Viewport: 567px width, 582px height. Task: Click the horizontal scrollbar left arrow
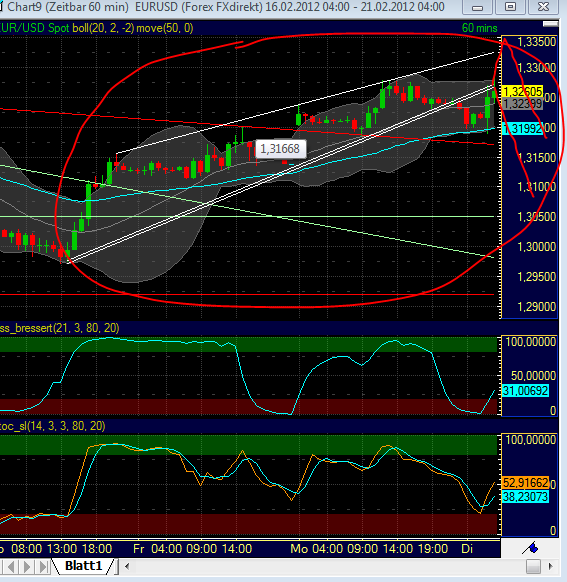click(127, 566)
